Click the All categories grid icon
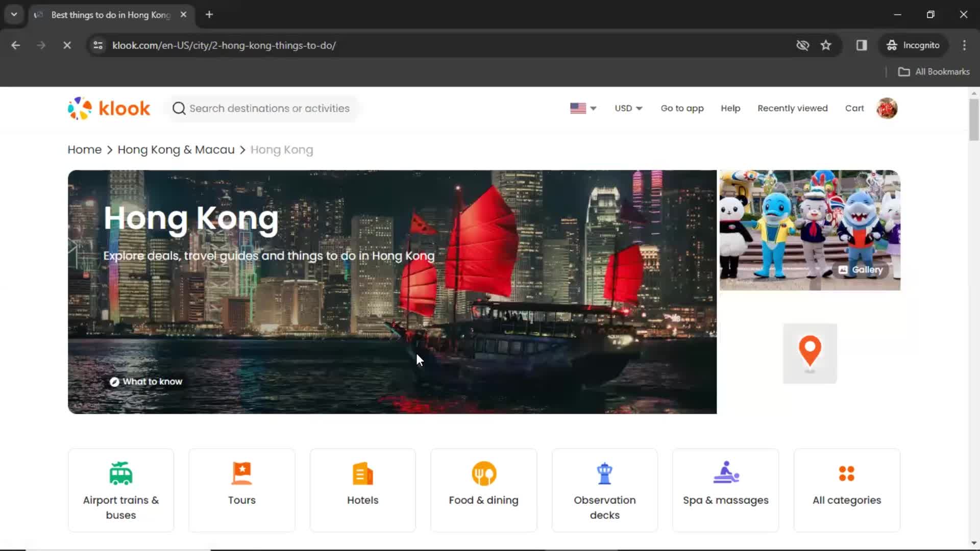The height and width of the screenshot is (551, 980). click(x=847, y=473)
